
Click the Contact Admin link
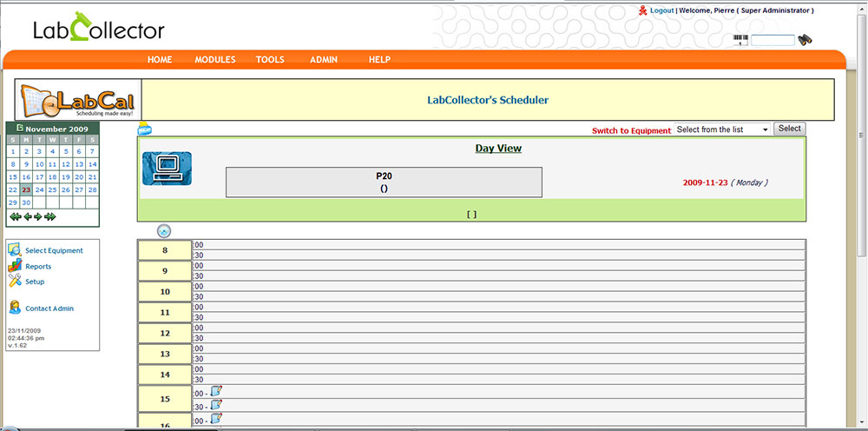[49, 308]
